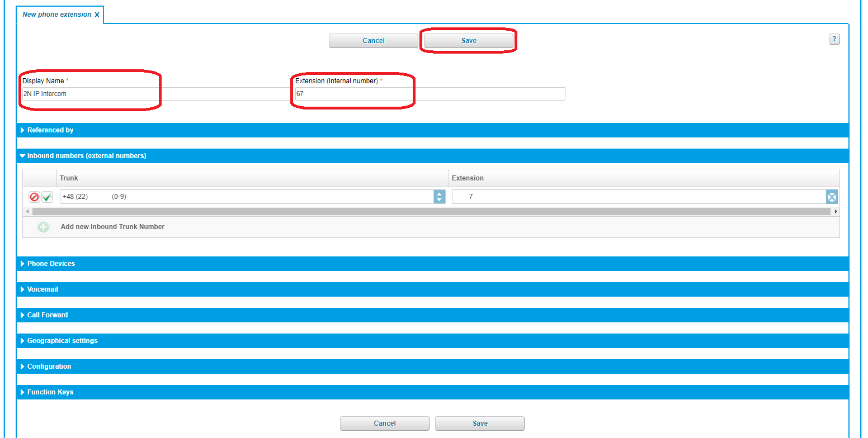Click the red cancel icon in trunk row
The height and width of the screenshot is (438, 868).
click(x=34, y=197)
